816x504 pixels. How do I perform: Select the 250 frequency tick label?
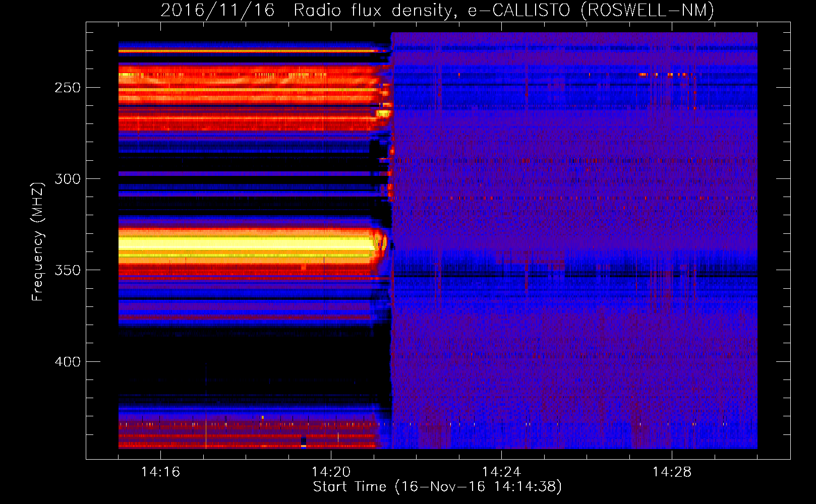pos(68,88)
